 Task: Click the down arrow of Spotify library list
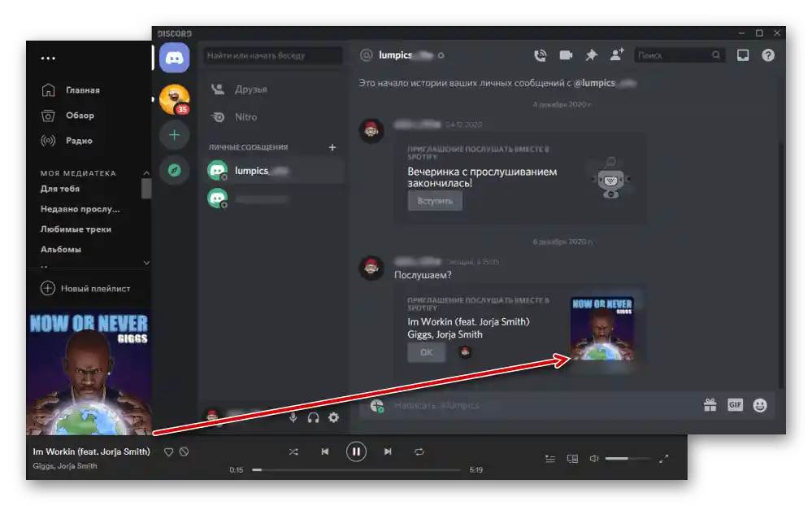pos(146,263)
